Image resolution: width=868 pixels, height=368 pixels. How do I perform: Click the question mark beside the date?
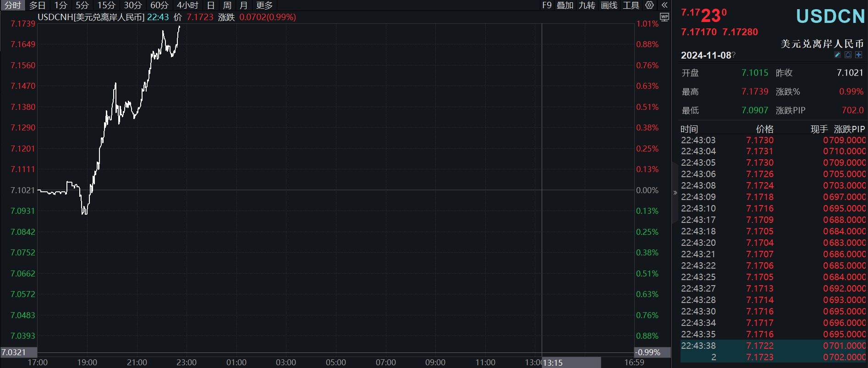pyautogui.click(x=734, y=55)
